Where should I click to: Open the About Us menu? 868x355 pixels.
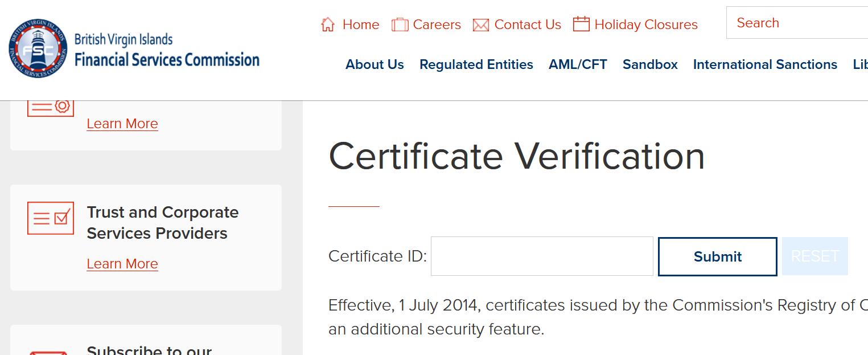pyautogui.click(x=375, y=64)
